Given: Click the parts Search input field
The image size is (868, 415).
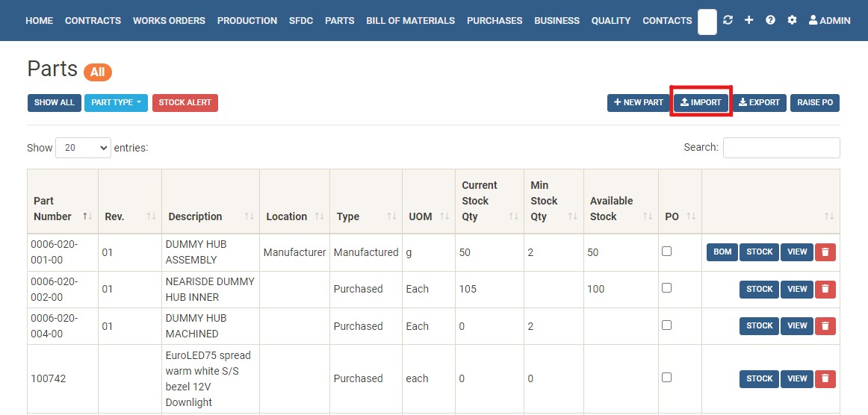Looking at the screenshot, I should pos(781,148).
